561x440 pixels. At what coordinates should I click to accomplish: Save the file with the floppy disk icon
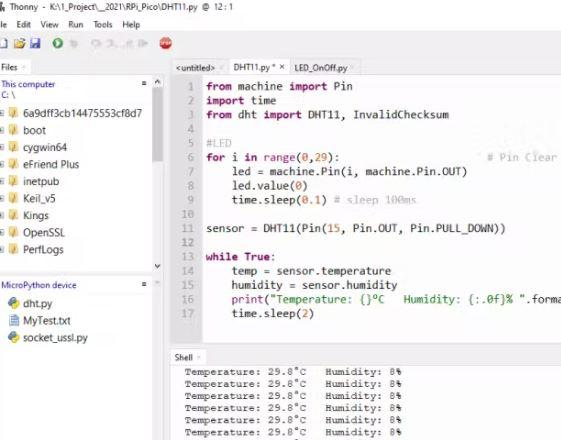pyautogui.click(x=35, y=43)
